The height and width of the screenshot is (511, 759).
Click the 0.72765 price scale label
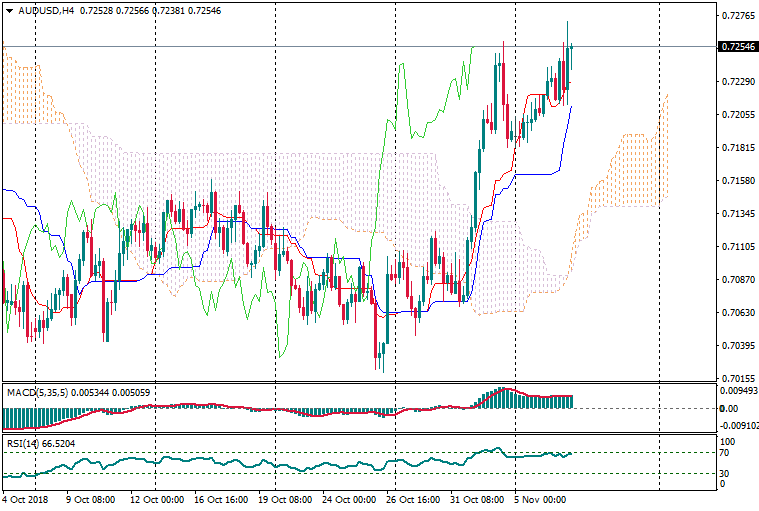(736, 16)
